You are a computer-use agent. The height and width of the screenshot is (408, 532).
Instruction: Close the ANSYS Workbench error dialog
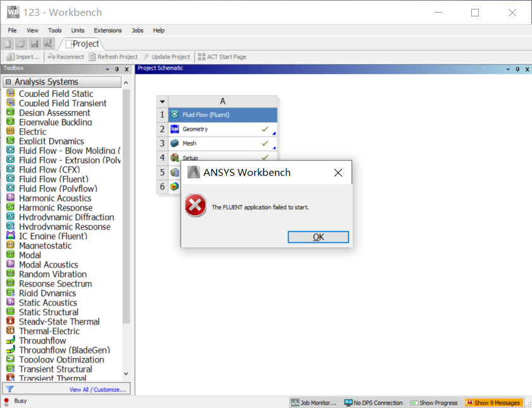tap(338, 173)
